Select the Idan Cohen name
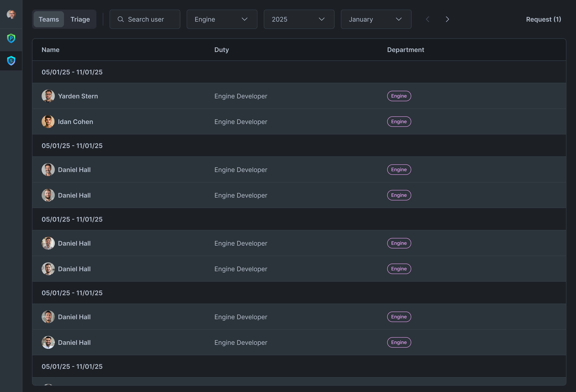This screenshot has height=392, width=576. [x=76, y=122]
